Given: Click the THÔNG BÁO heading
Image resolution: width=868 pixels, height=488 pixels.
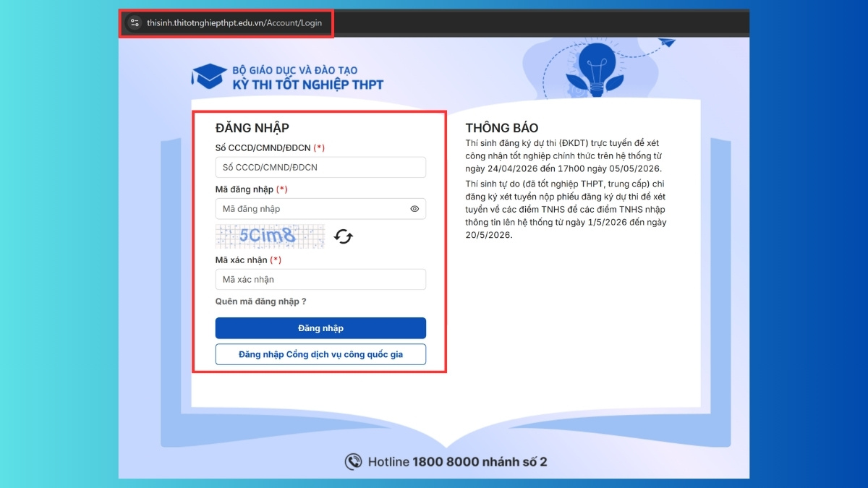Looking at the screenshot, I should click(502, 128).
